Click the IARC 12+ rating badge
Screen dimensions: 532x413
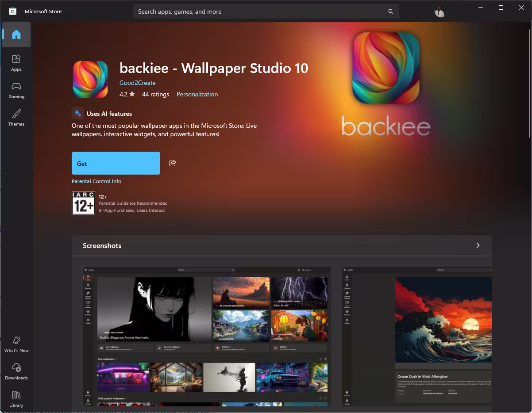[x=83, y=203]
